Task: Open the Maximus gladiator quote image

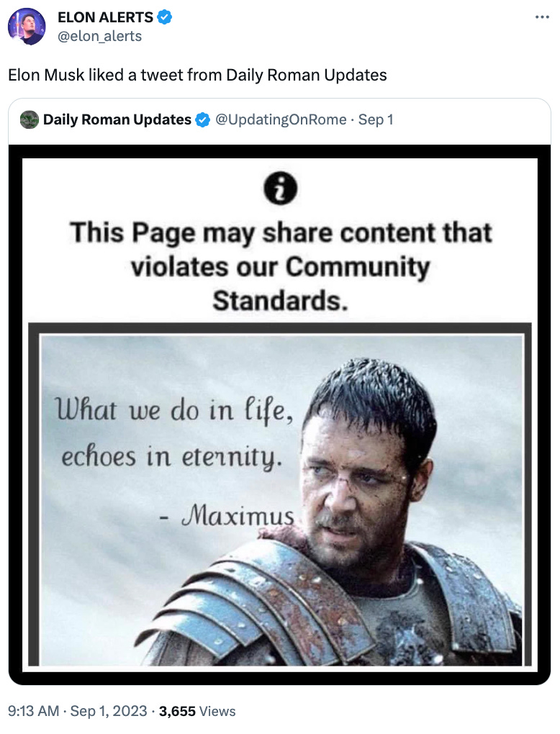Action: click(x=281, y=500)
